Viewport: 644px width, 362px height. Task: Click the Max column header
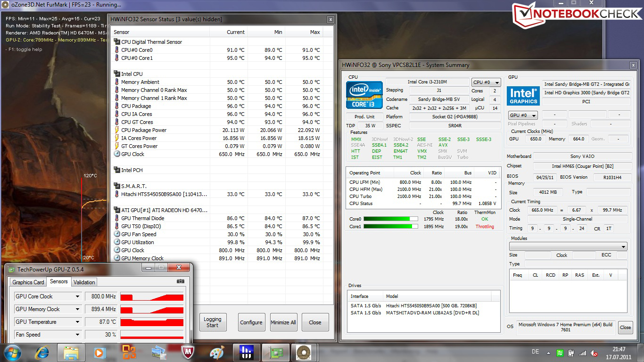pos(304,32)
